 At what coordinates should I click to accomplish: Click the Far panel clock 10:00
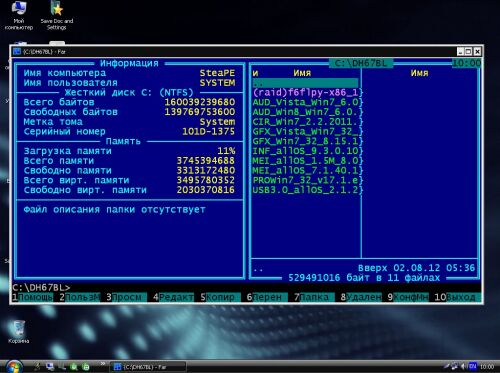(x=467, y=63)
